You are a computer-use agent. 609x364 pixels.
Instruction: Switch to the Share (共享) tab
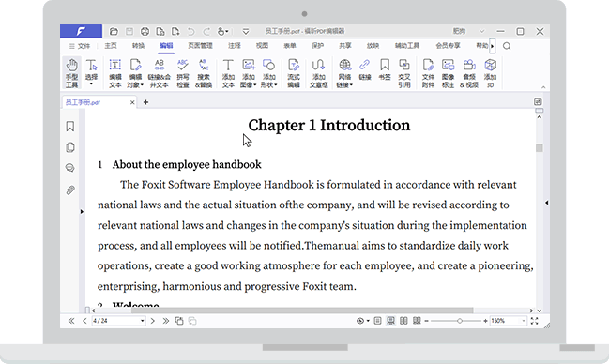pyautogui.click(x=345, y=46)
